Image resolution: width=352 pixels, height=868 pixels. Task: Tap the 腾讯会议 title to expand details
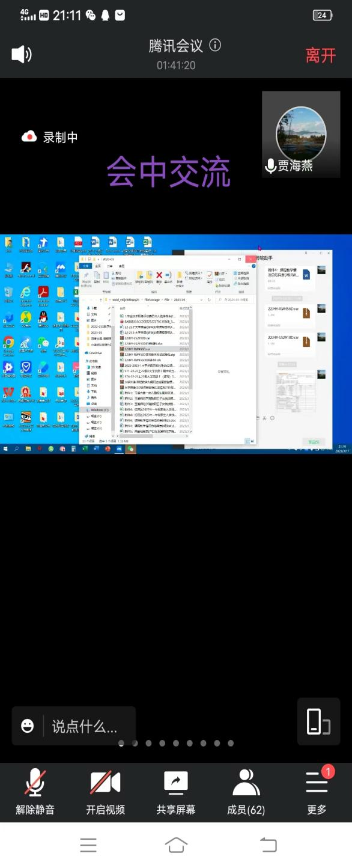pyautogui.click(x=176, y=45)
